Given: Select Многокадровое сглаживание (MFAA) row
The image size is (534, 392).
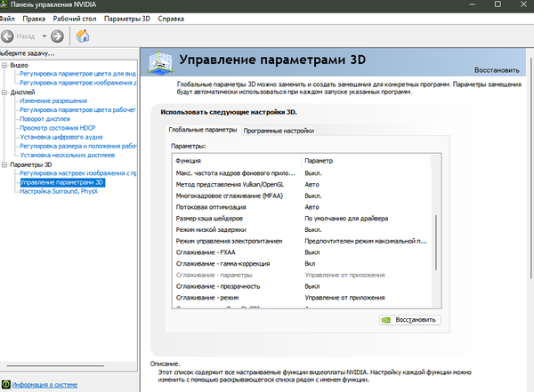Looking at the screenshot, I should (303, 196).
